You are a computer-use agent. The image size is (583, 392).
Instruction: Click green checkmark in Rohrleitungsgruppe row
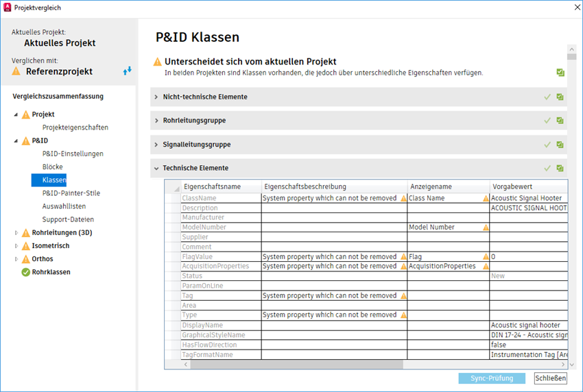(x=547, y=121)
